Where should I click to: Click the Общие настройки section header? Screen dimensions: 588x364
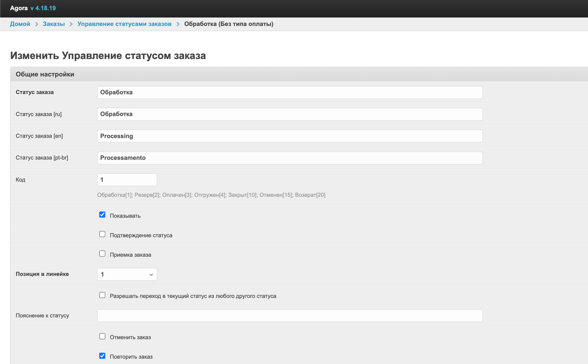pyautogui.click(x=45, y=74)
